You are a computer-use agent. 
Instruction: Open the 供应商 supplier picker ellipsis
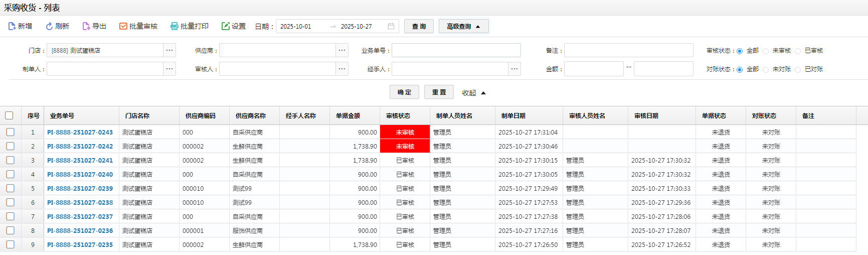coord(342,50)
